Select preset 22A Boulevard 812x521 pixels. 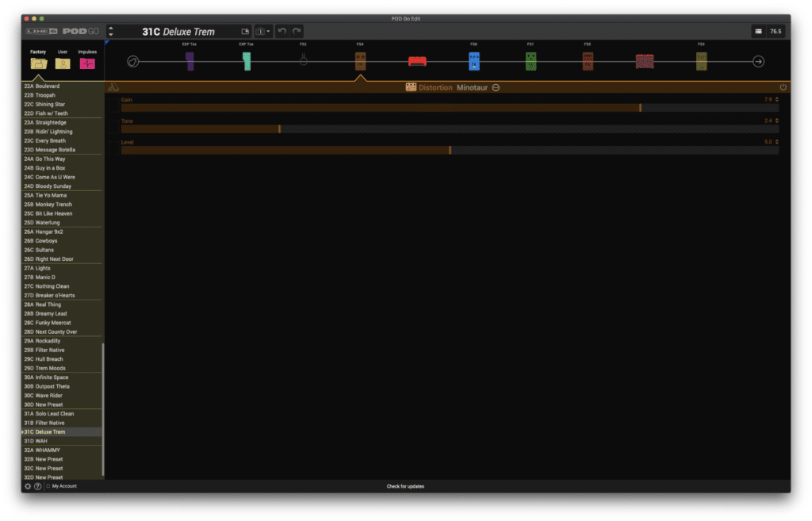[x=62, y=86]
